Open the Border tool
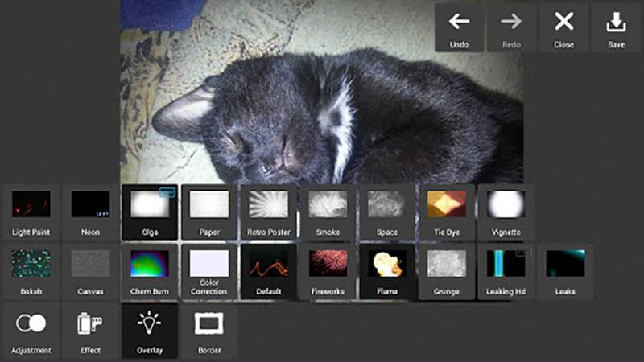This screenshot has height=362, width=644. (x=209, y=332)
